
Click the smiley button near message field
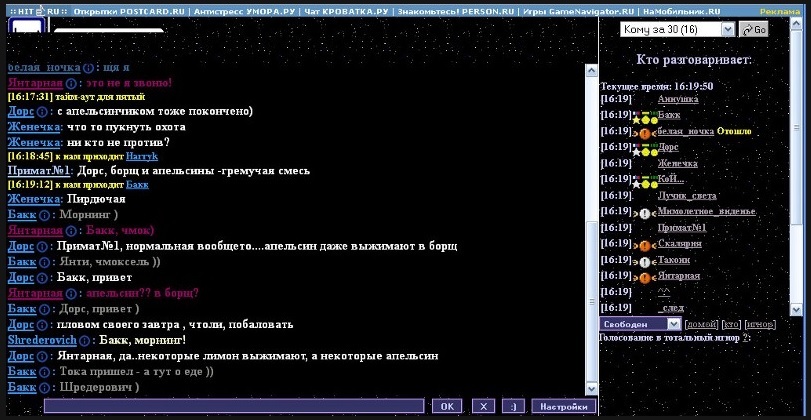pos(513,406)
